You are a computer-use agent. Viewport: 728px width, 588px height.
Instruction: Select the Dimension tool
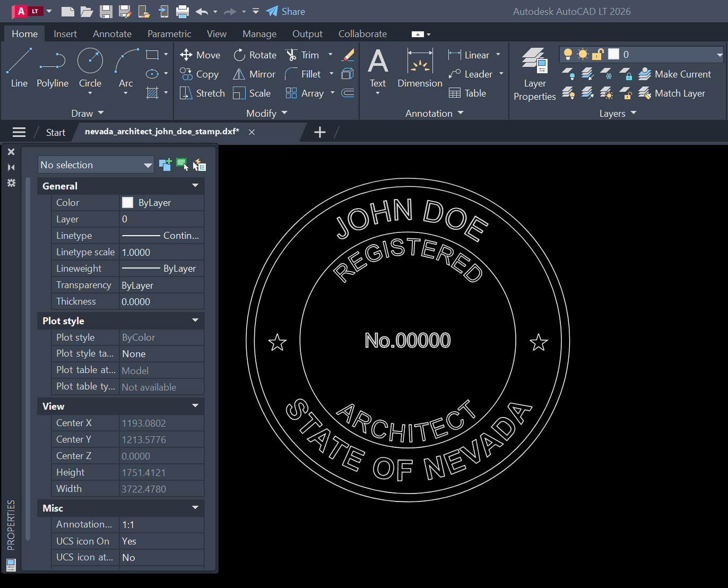click(420, 67)
